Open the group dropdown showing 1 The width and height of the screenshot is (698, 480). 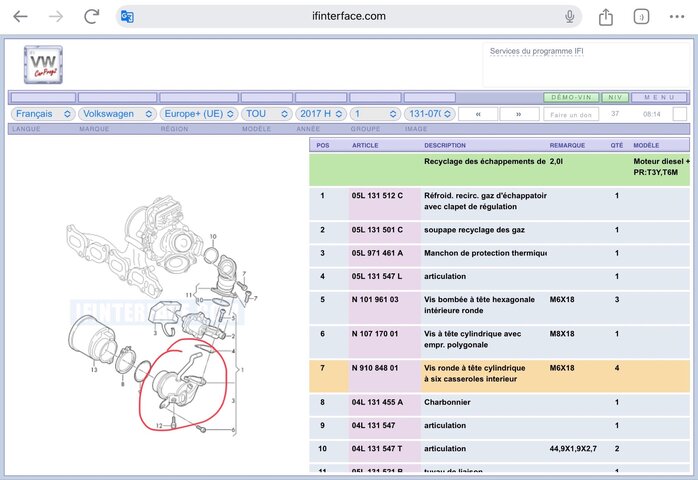point(375,114)
